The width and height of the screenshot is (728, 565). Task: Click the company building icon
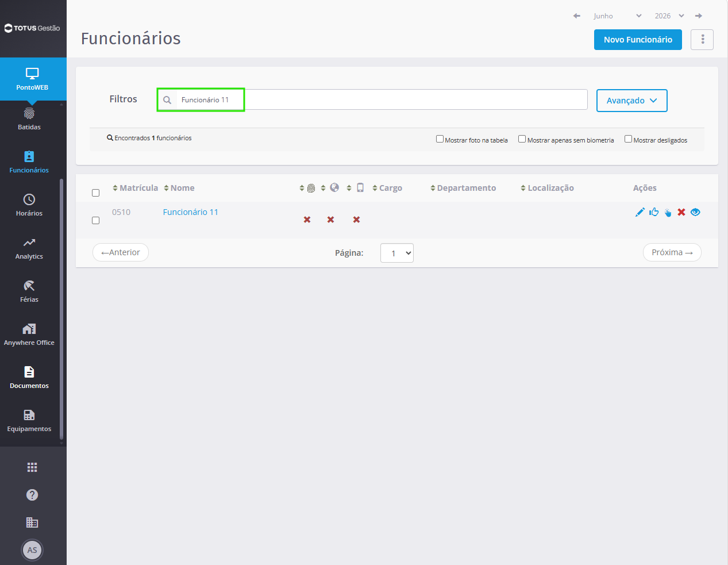tap(32, 522)
